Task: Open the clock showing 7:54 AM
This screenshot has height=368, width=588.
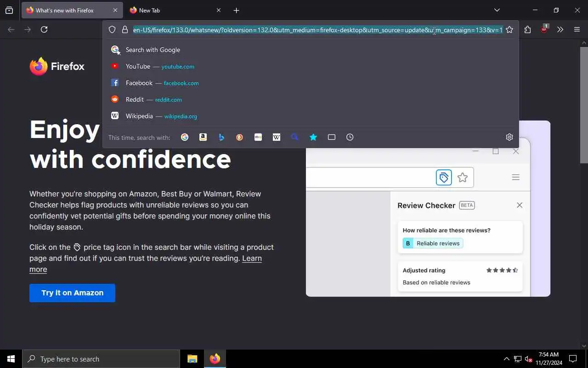Action: 549,359
